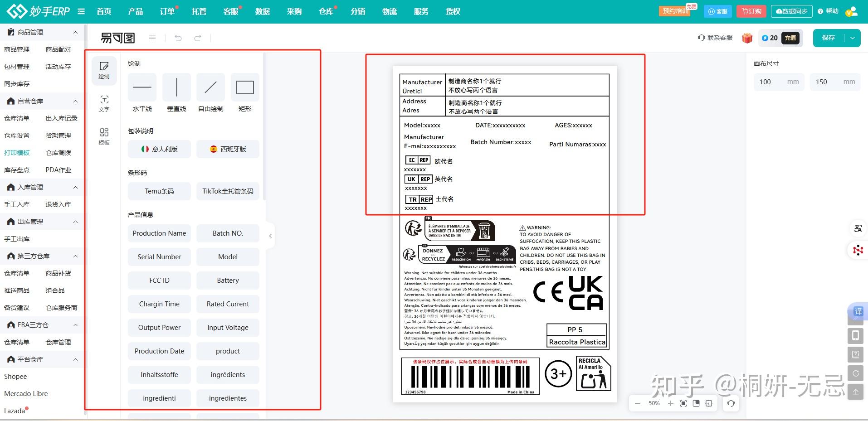This screenshot has width=868, height=421.
Task: Open the 保存 button dropdown arrow
Action: pos(852,38)
